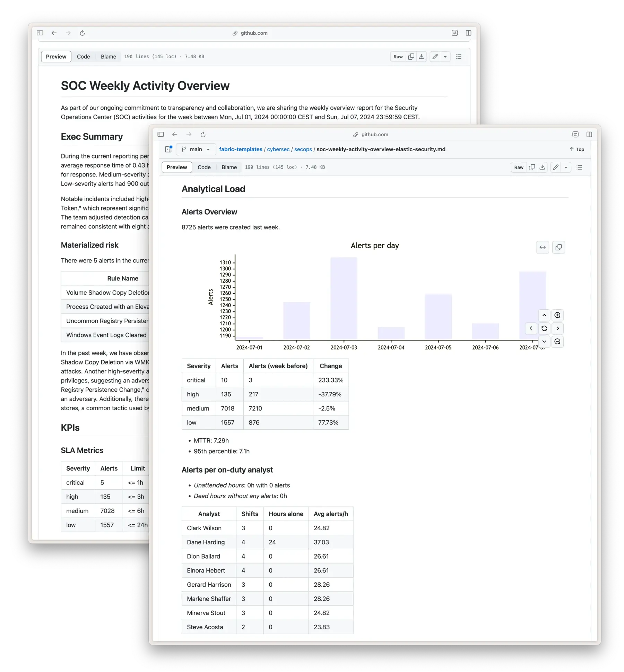Toggle the split view in the browser toolbar
This screenshot has width=624, height=672.
[589, 135]
